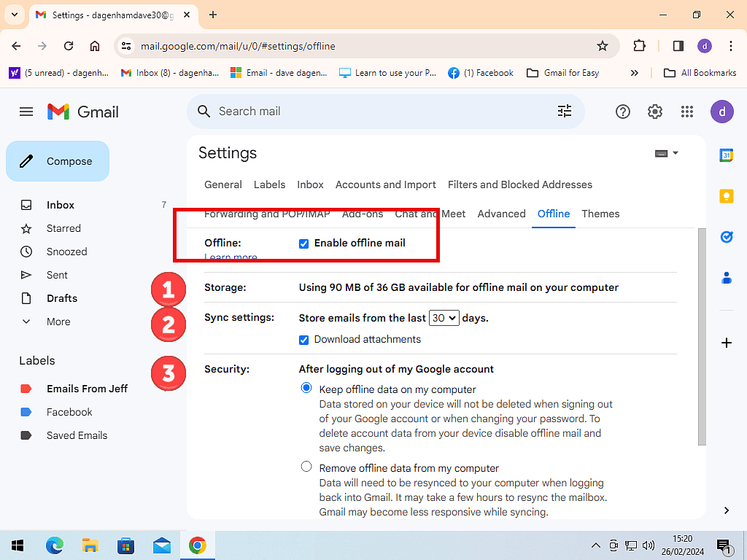Open input tools keyboard dropdown
Viewport: 747px width, 560px height.
(x=667, y=153)
